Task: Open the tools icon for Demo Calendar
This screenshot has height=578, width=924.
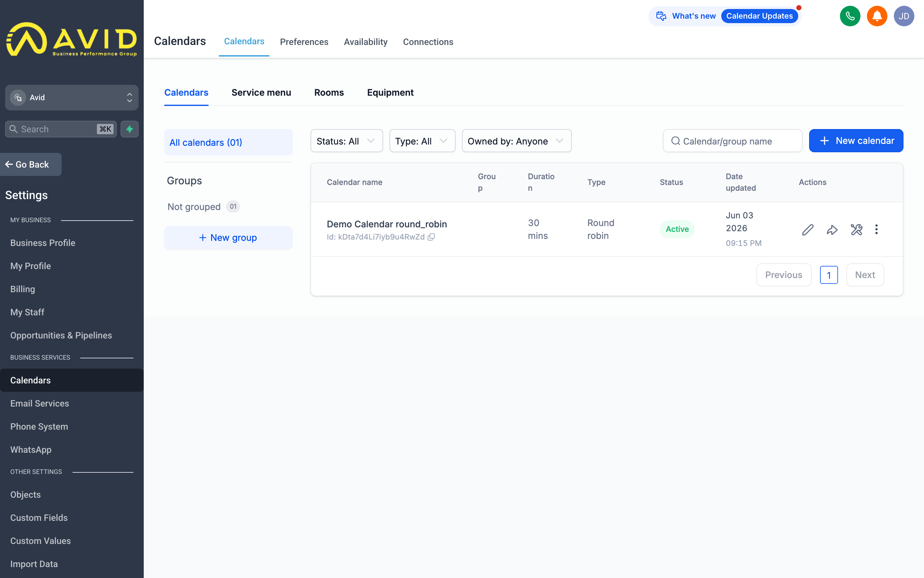Action: click(856, 229)
